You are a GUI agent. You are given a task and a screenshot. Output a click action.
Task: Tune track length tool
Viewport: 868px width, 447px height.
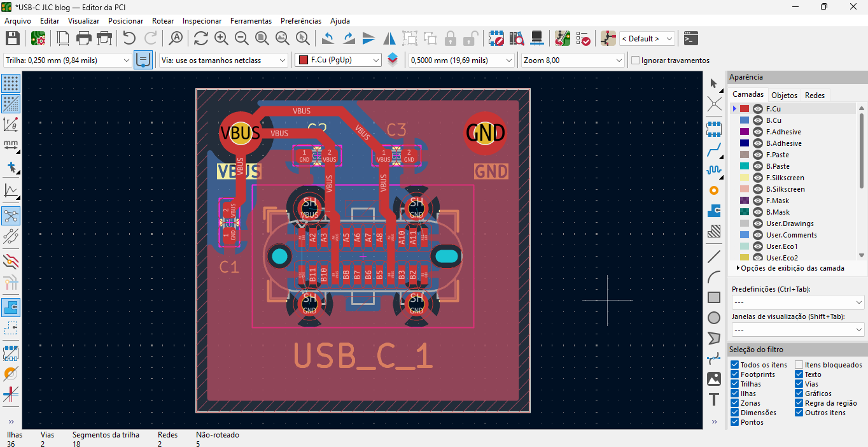tap(714, 170)
